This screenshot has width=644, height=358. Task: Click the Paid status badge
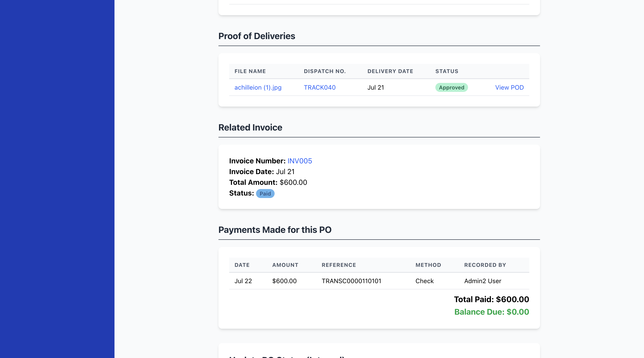point(265,194)
